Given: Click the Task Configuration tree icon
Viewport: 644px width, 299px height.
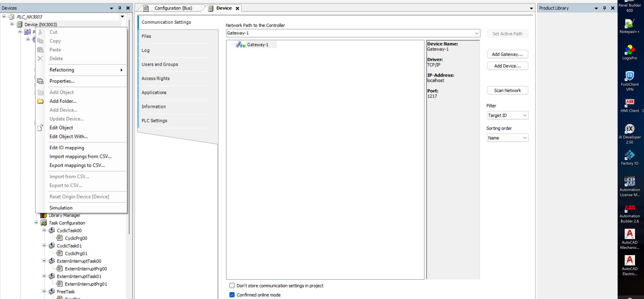Looking at the screenshot, I should coord(44,223).
